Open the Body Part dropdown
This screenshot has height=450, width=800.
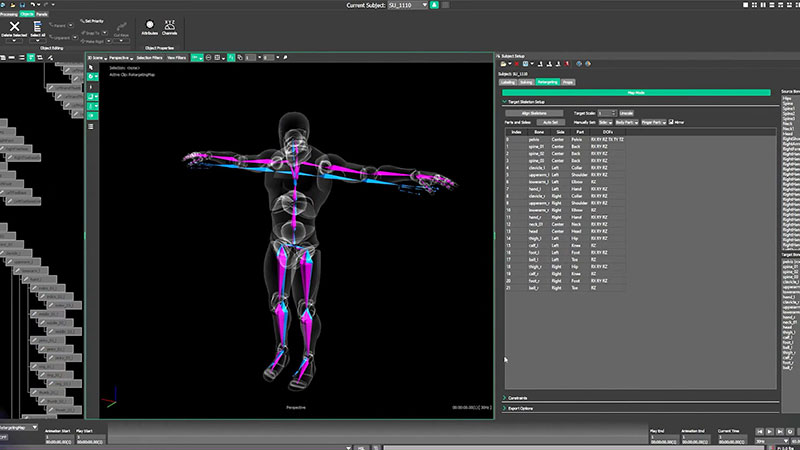627,122
